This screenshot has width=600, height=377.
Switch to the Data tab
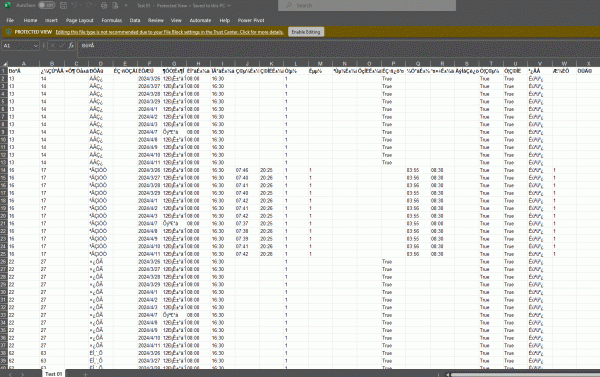[135, 20]
